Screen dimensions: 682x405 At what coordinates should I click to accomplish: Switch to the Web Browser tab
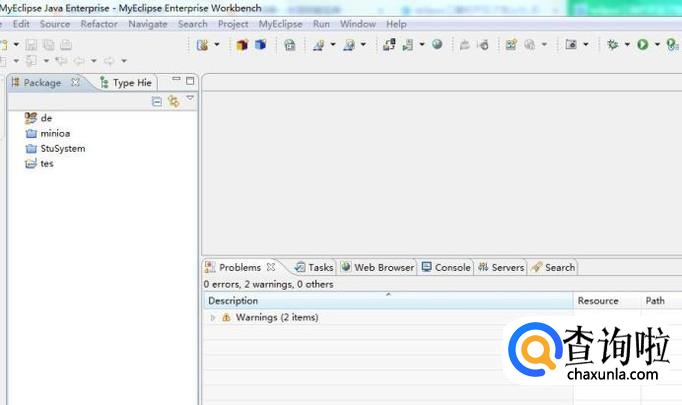[x=378, y=267]
